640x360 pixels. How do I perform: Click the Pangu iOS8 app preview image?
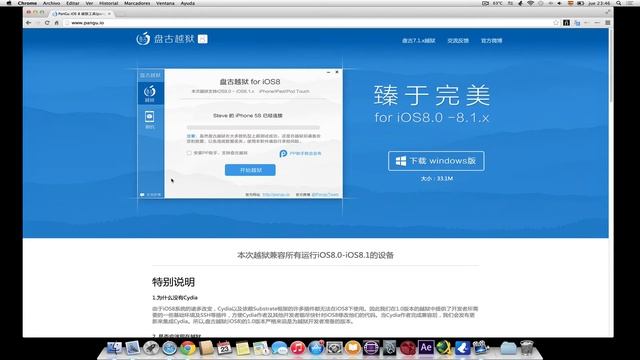(240, 134)
